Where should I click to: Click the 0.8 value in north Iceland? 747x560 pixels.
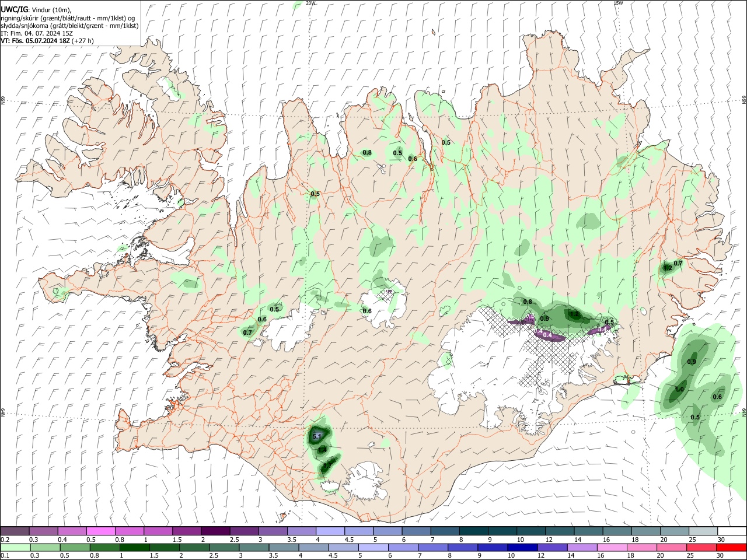click(x=367, y=152)
